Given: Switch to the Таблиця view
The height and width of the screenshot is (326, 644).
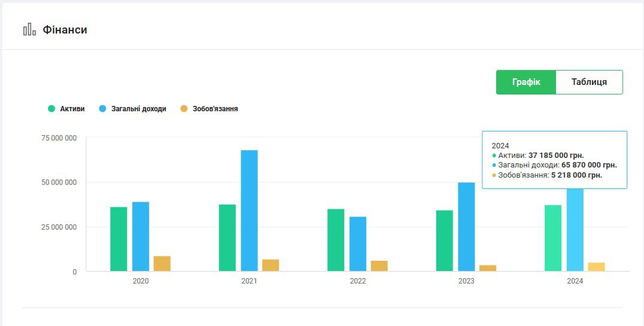Looking at the screenshot, I should (589, 82).
